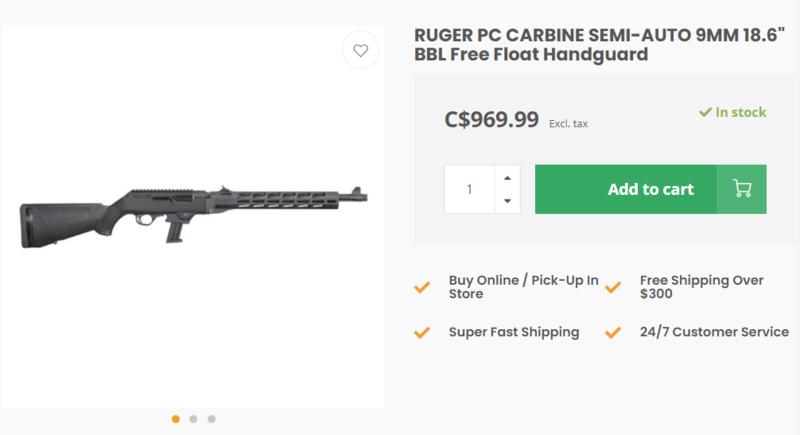
Task: Click checkmark beside Super Fast Shipping
Action: click(x=422, y=333)
